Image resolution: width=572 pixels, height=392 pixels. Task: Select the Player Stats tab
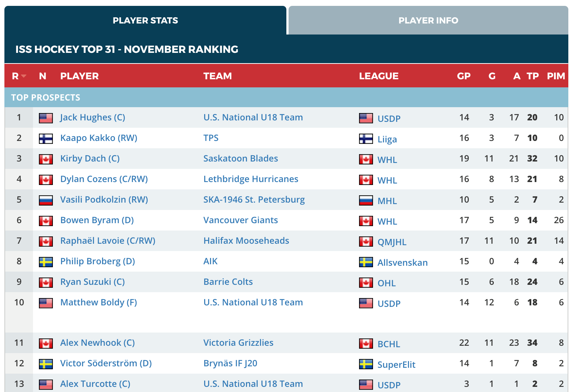tap(145, 20)
